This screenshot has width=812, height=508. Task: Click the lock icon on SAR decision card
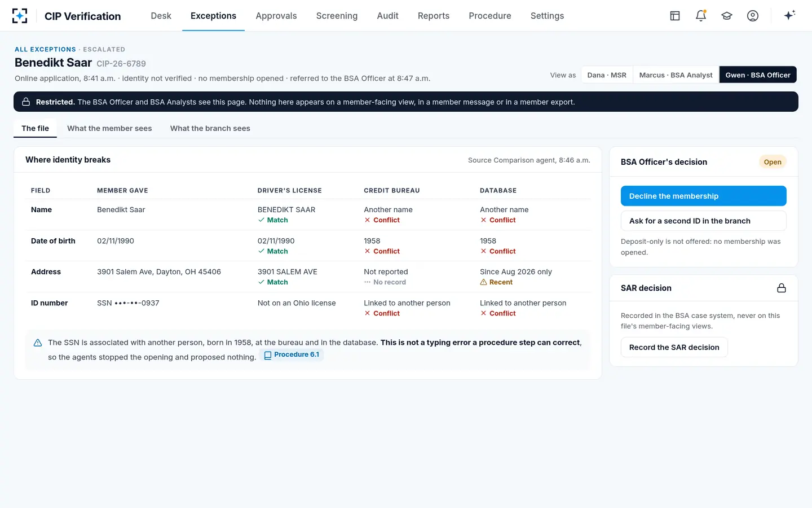point(782,288)
